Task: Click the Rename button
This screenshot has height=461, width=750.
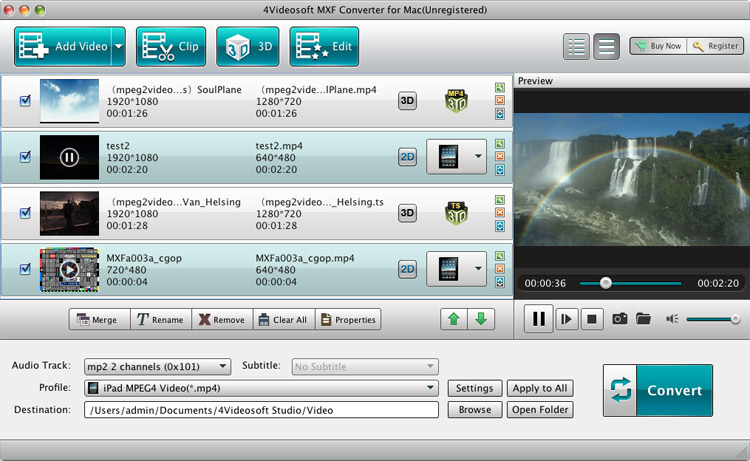Action: tap(161, 319)
